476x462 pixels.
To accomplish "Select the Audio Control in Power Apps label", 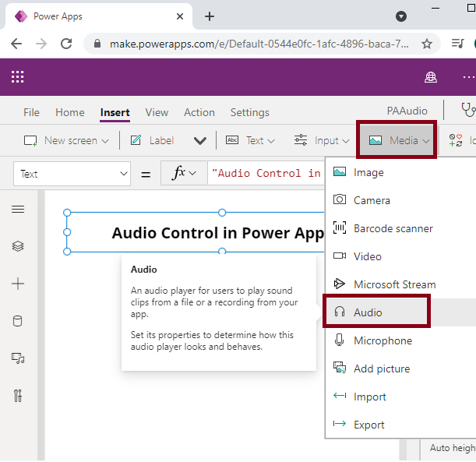I will 218,233.
